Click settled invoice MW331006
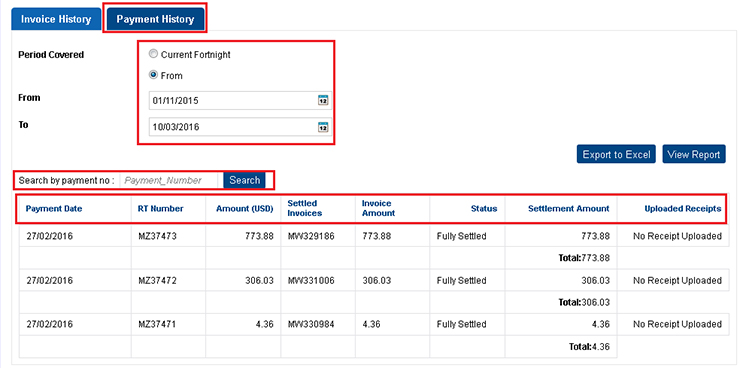 pyautogui.click(x=311, y=281)
